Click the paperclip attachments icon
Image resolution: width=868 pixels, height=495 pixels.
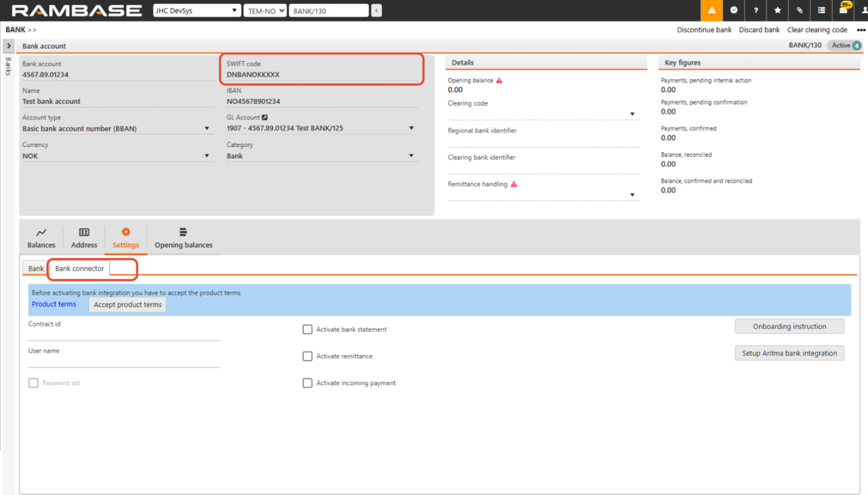coord(799,10)
